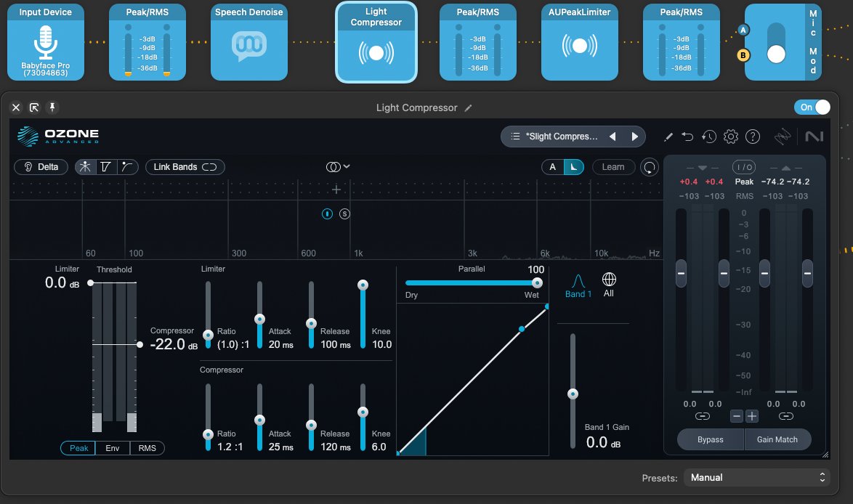853x504 pixels.
Task: Click the Compressor threshold -22.0 dB value
Action: point(174,344)
